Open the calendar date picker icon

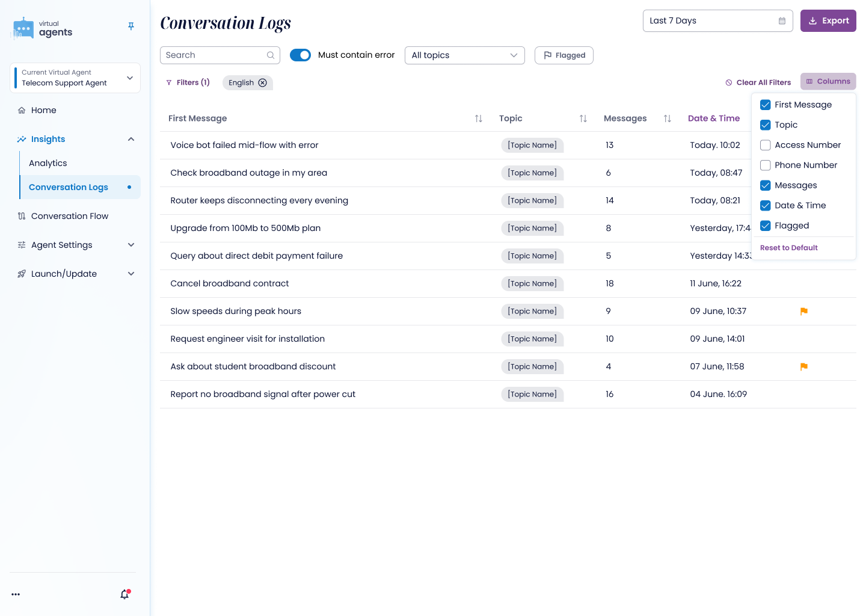coord(782,21)
